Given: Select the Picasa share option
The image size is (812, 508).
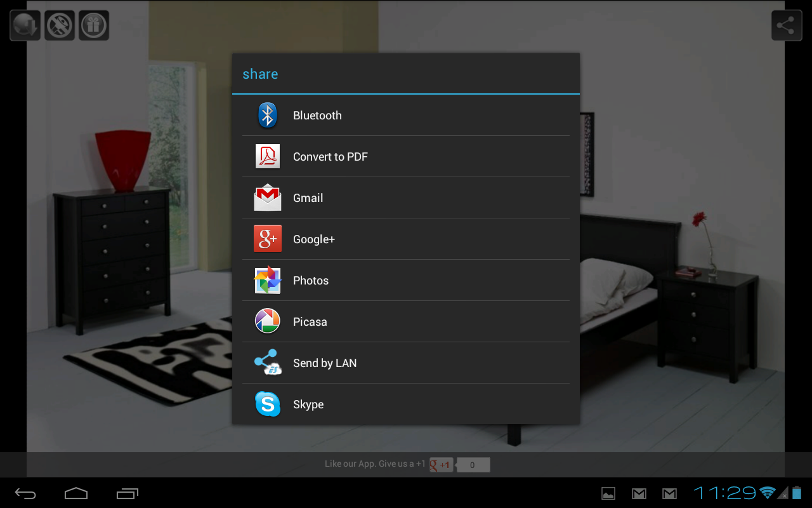Looking at the screenshot, I should [x=406, y=322].
